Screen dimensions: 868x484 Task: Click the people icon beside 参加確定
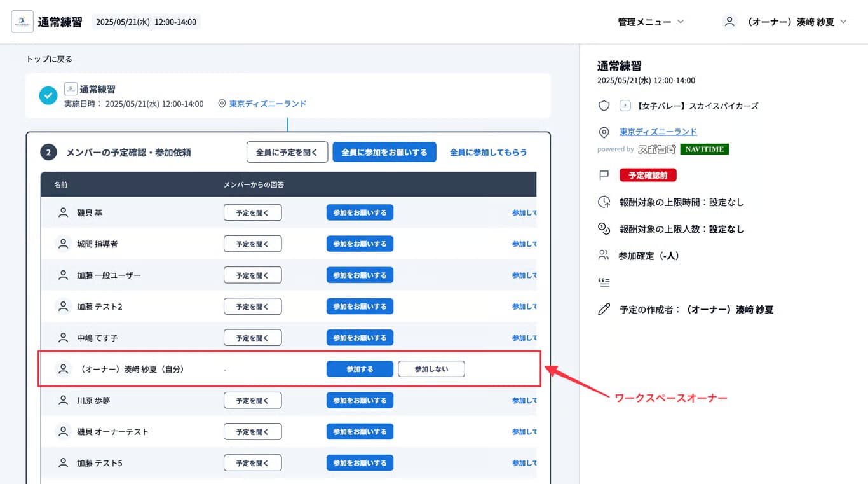[x=604, y=255]
